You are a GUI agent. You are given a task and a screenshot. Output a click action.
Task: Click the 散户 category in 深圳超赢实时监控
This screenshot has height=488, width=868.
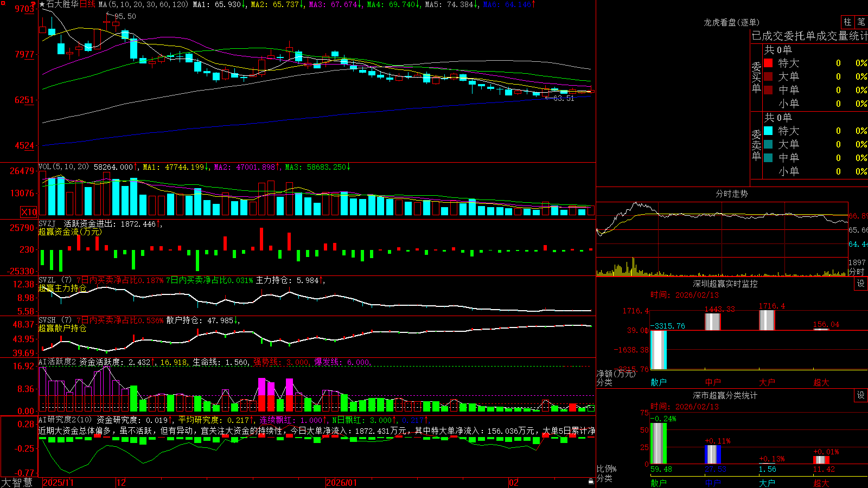[659, 382]
